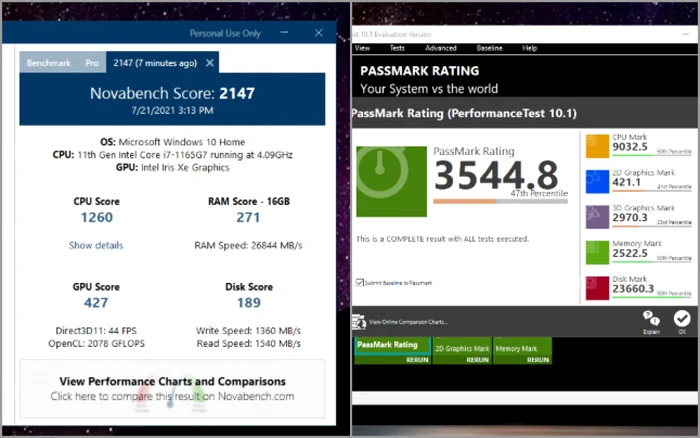
Task: Click the Your System vs the world subtitle
Action: tap(429, 89)
